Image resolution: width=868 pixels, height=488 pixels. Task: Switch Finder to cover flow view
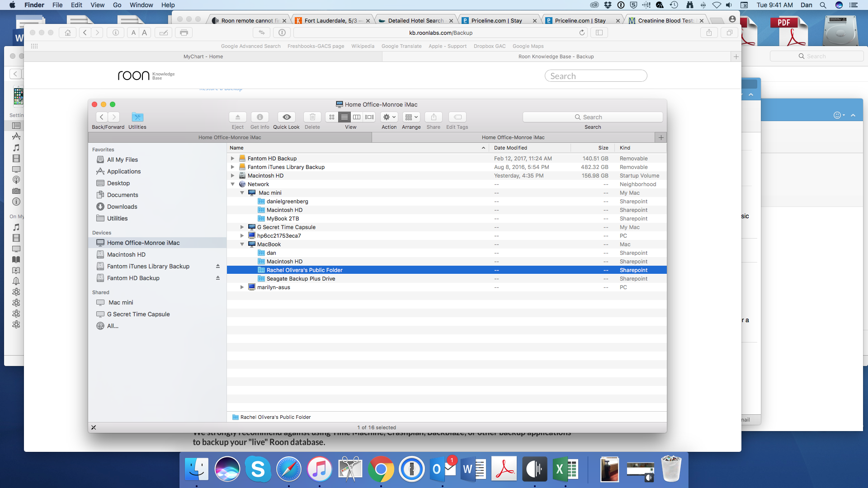pos(369,117)
